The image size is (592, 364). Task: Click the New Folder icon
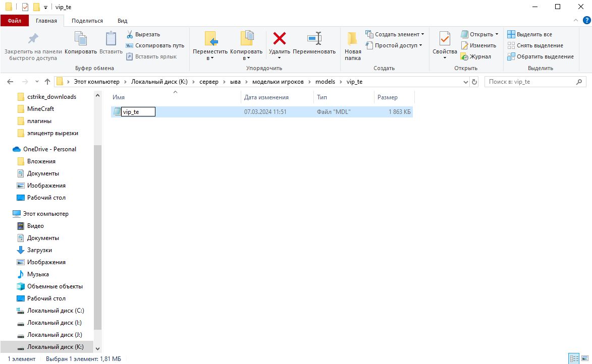pos(353,39)
